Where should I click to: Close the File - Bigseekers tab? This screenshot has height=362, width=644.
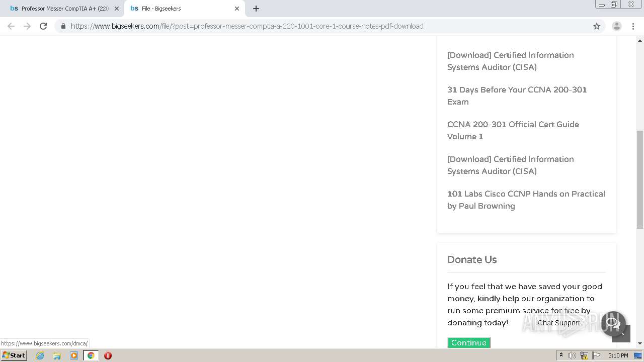(237, 9)
